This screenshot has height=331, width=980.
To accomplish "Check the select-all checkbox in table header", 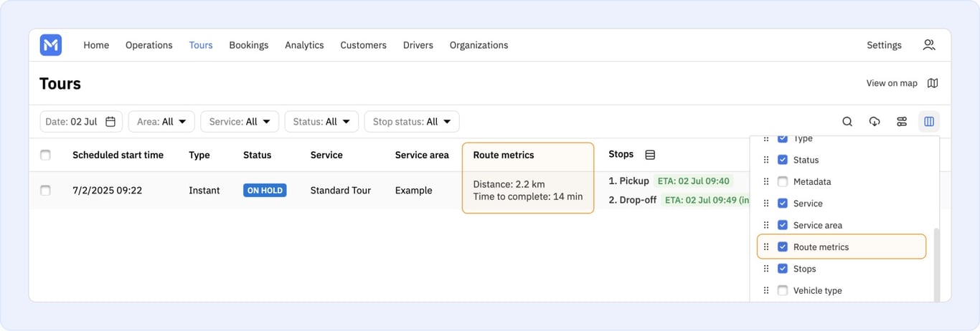I will (x=46, y=155).
